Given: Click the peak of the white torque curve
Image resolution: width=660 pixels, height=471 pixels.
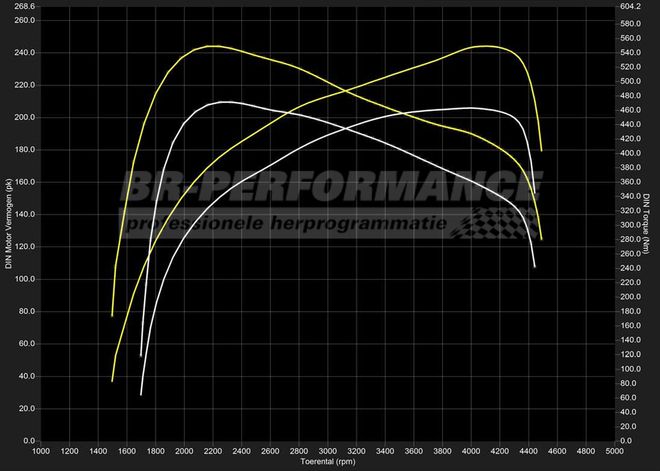Looking at the screenshot, I should 224,102.
